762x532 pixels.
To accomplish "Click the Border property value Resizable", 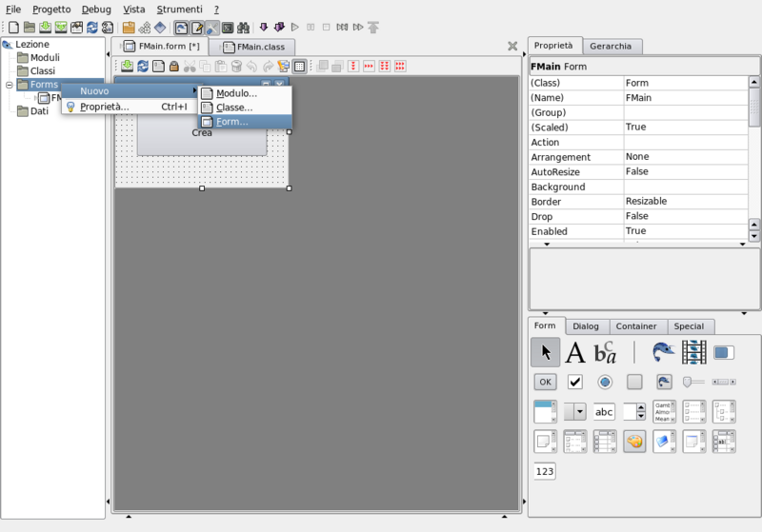I will (x=685, y=202).
